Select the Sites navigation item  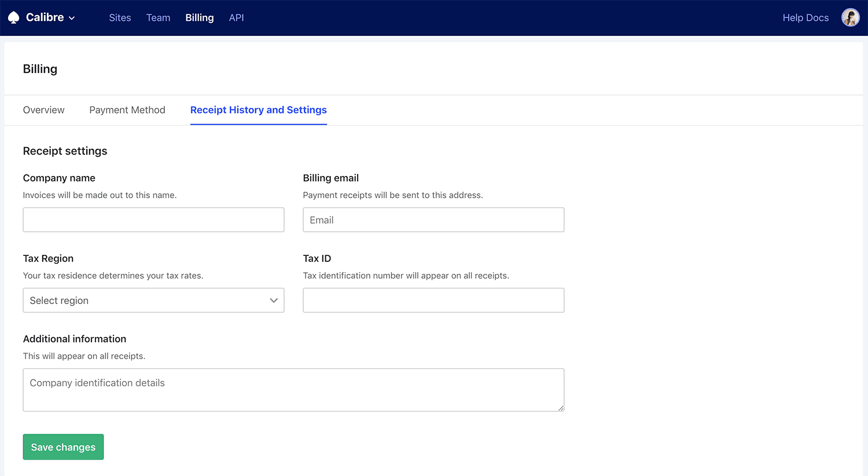(x=120, y=17)
